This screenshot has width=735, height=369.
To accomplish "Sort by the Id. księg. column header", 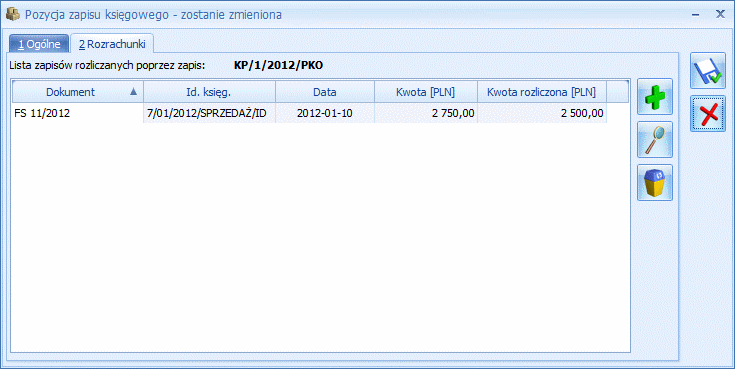I will [209, 92].
